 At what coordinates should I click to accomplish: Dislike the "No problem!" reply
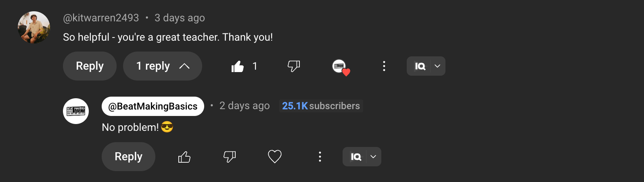[230, 157]
